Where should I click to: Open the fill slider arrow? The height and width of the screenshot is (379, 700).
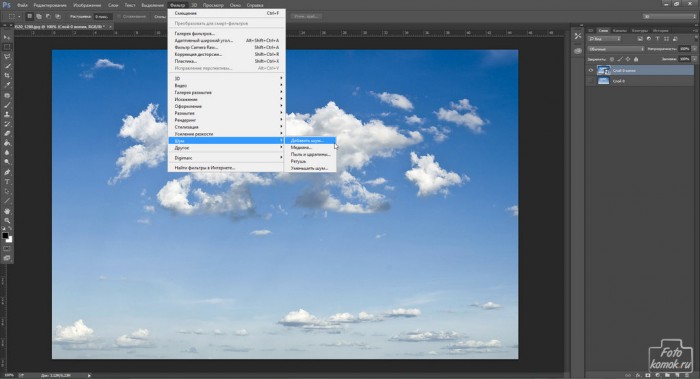694,59
